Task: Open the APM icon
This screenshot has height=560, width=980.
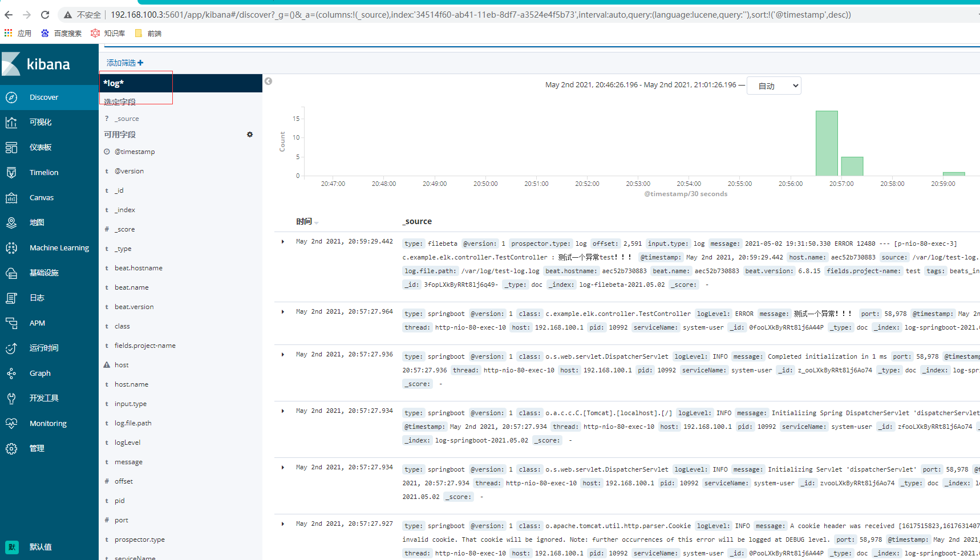Action: [x=11, y=323]
